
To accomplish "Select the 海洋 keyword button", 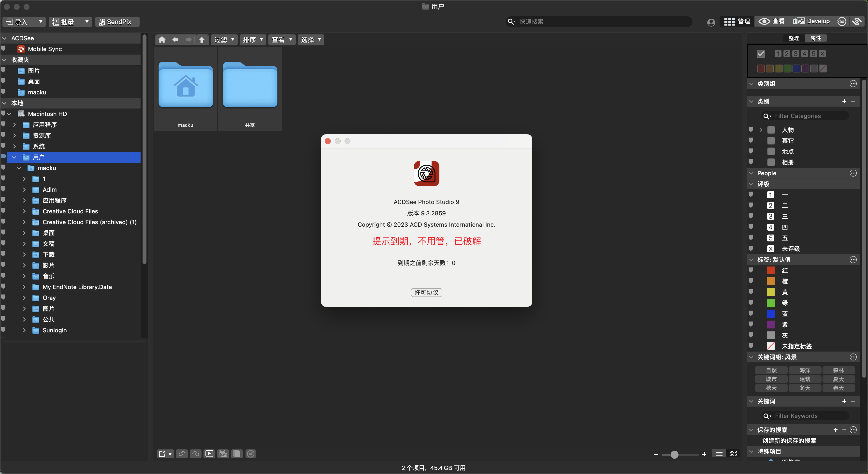I will click(805, 370).
